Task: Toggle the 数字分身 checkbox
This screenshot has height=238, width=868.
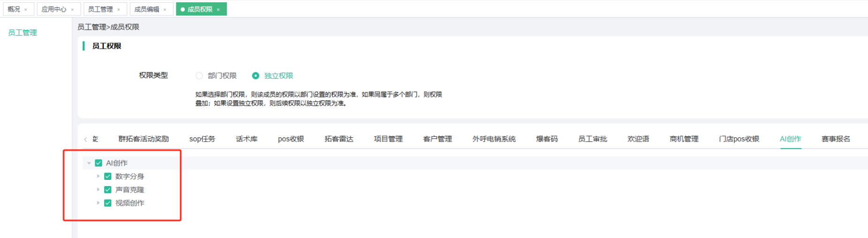Action: [x=108, y=177]
